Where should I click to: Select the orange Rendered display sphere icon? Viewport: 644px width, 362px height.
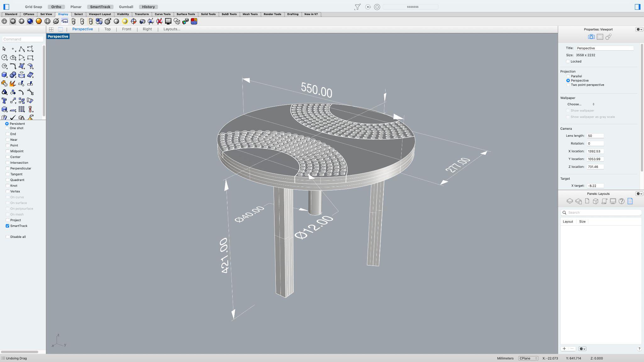39,21
